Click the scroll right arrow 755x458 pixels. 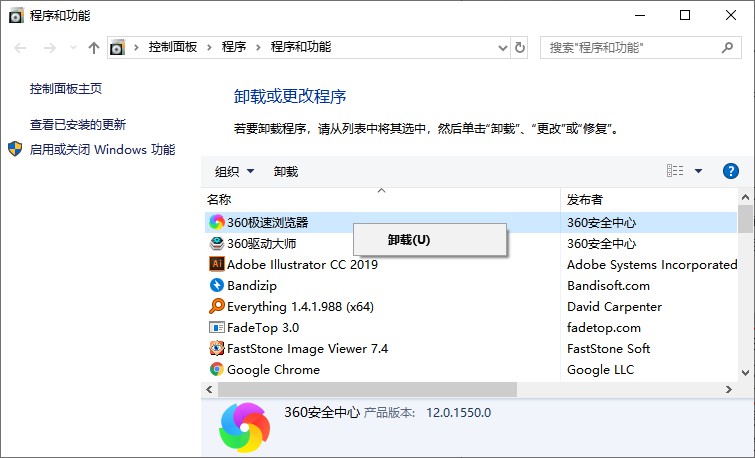(x=729, y=389)
